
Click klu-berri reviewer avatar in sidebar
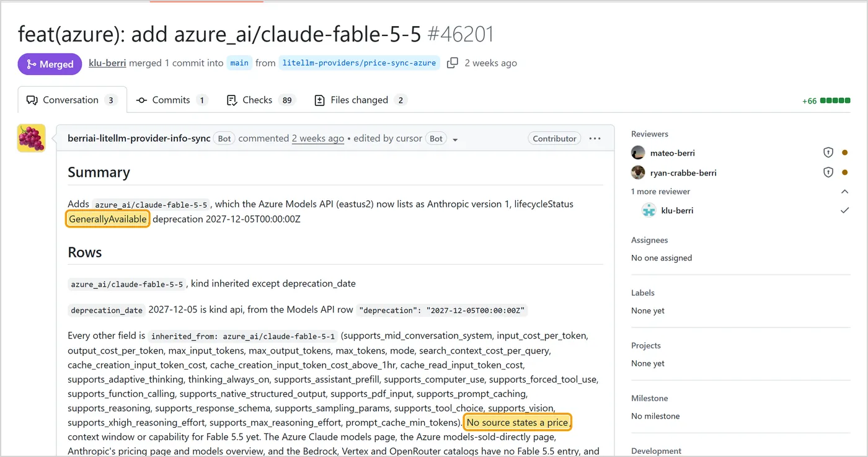pos(649,210)
